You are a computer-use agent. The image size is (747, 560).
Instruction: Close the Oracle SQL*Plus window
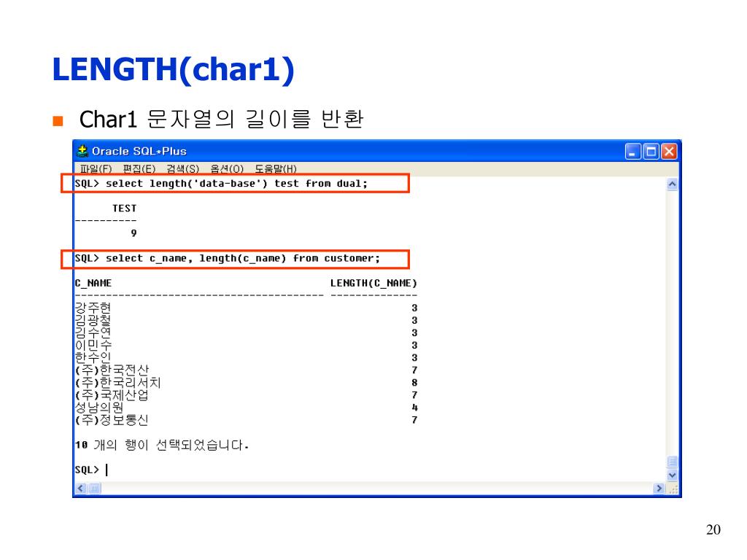(669, 152)
